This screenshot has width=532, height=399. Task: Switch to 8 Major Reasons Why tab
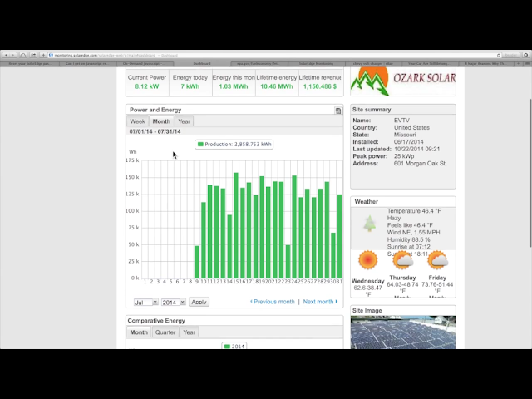click(487, 63)
